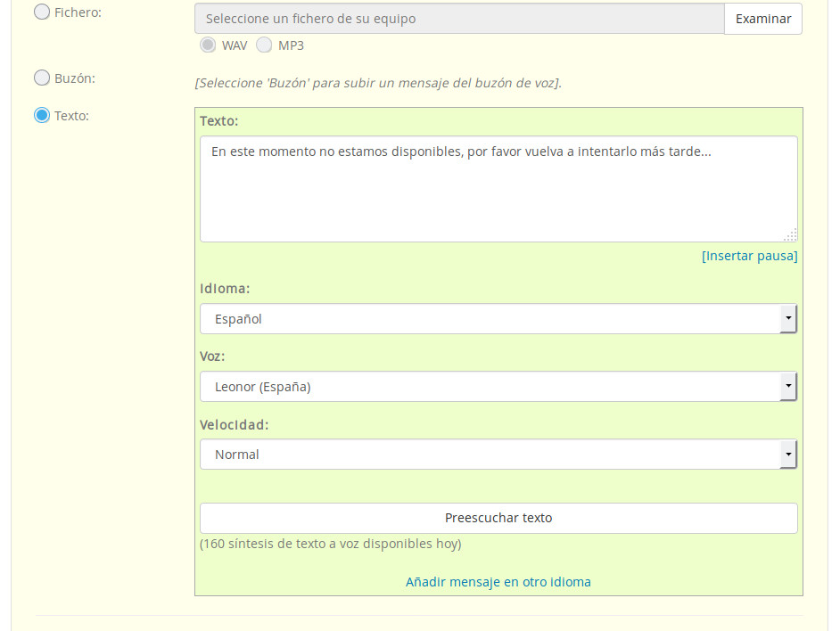Screen dimensions: 840x631
Task: Select the Buzón radio option
Action: (42, 78)
